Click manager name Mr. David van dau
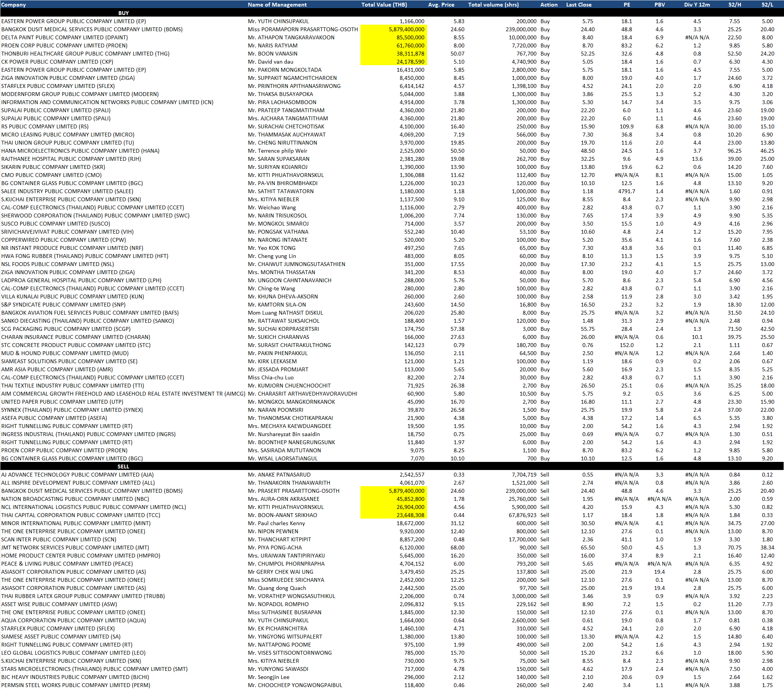This screenshot has height=689, width=784. [x=271, y=62]
